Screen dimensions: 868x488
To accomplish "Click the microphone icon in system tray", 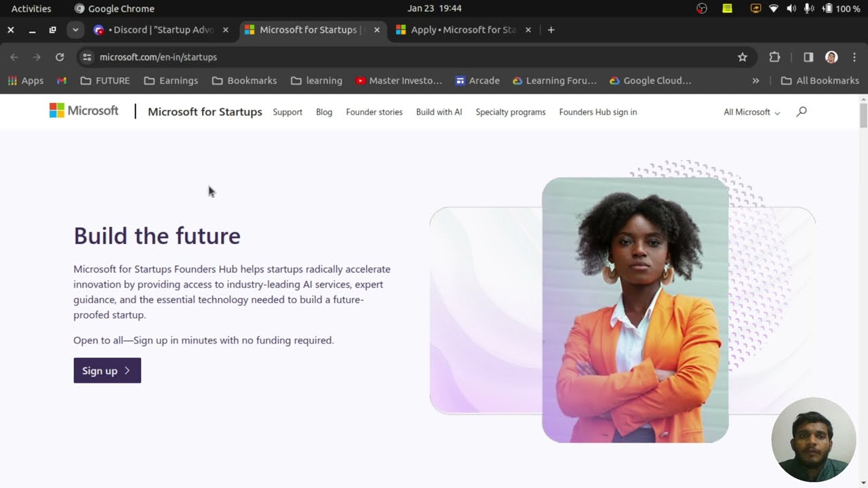I will 808,8.
